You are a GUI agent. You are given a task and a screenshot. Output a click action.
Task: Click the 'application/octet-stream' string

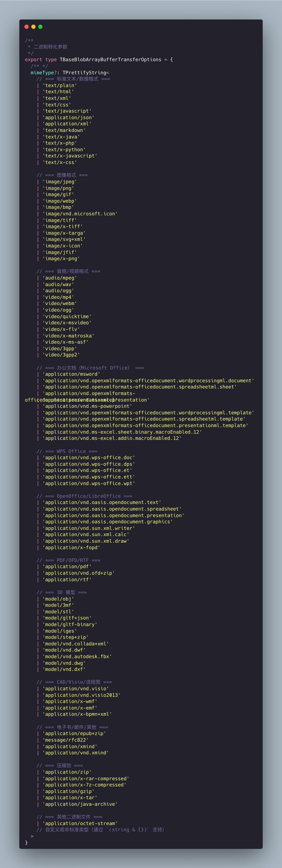[x=80, y=823]
